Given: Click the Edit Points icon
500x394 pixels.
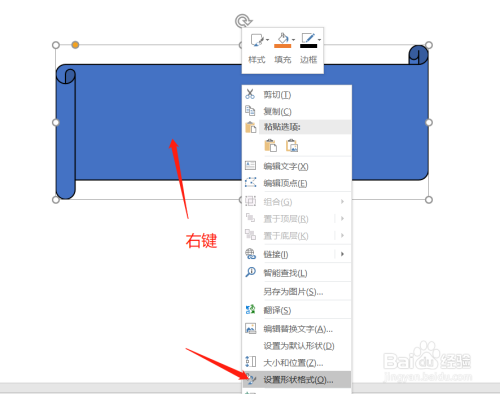Looking at the screenshot, I should point(250,182).
